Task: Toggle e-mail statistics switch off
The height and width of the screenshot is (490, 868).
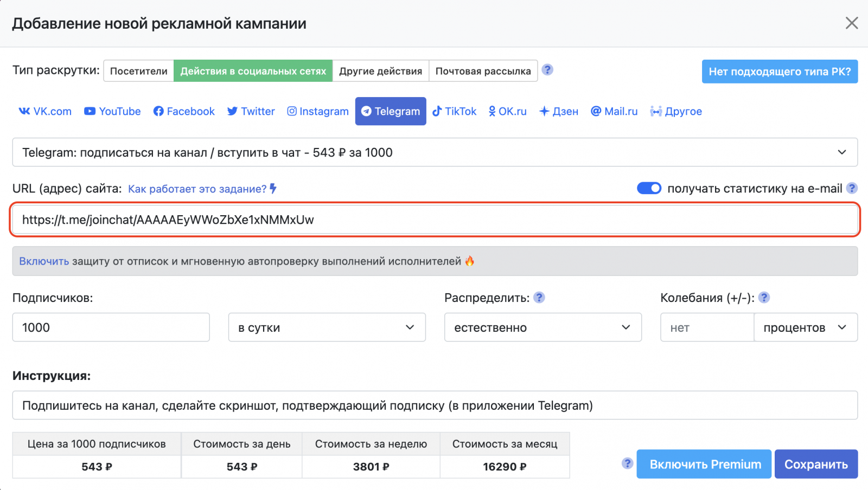Action: click(x=649, y=188)
